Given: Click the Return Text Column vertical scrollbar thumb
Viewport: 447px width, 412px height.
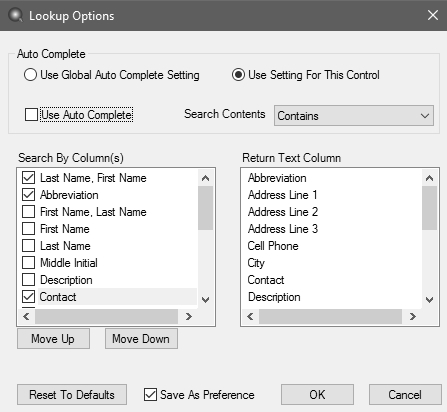Looking at the screenshot, I should (x=430, y=208).
